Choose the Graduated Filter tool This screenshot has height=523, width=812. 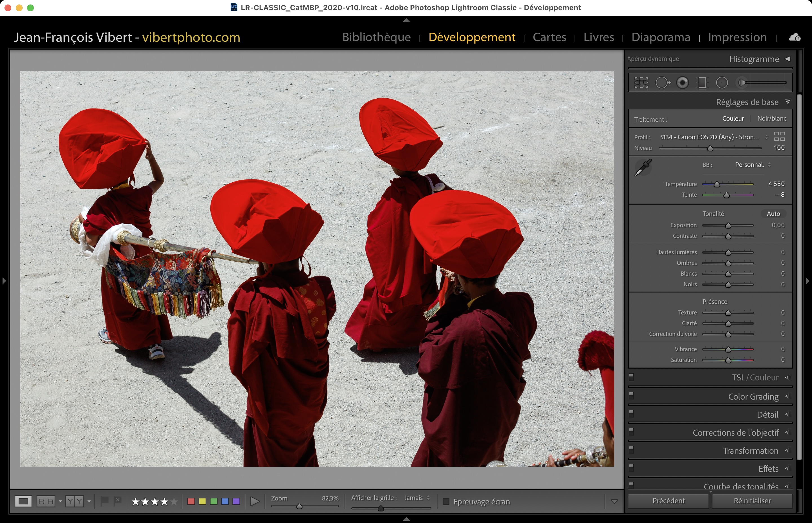[x=702, y=83]
